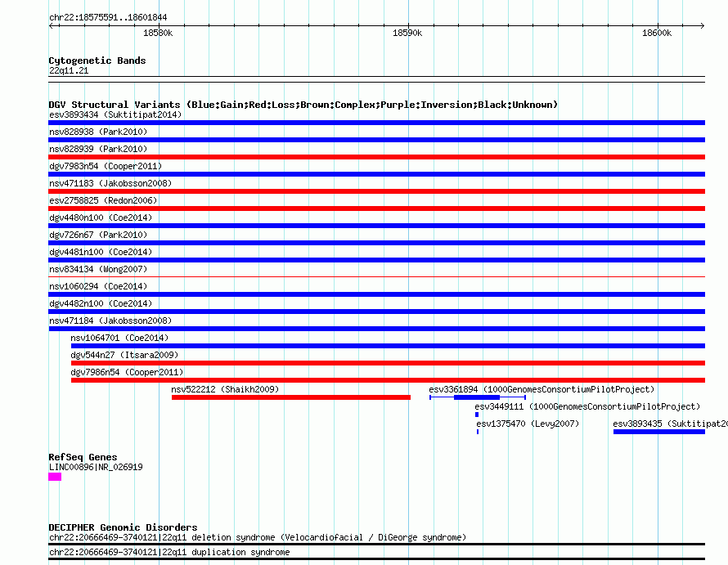728x565 pixels.
Task: Click the nsv471184 (Jakobsson2008) label
Action: click(110, 321)
